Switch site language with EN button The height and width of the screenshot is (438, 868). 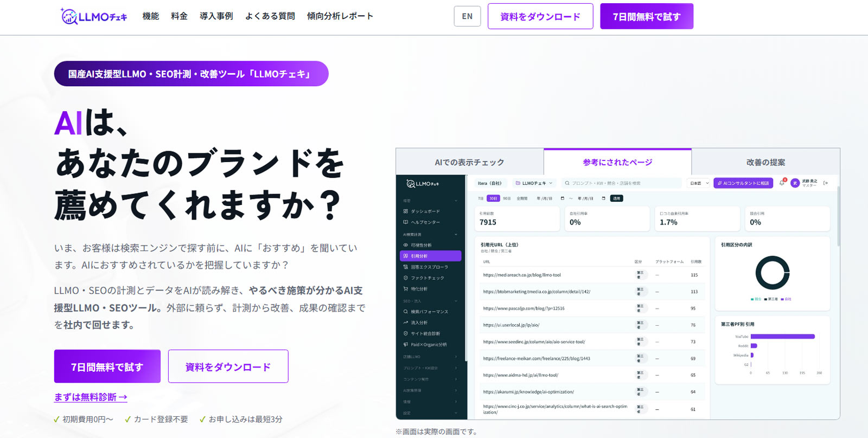467,16
